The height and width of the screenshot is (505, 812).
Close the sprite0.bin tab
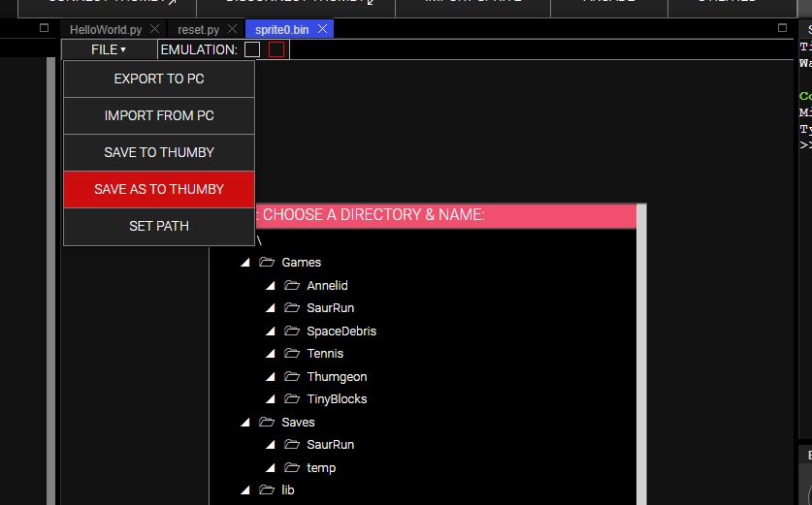(322, 30)
